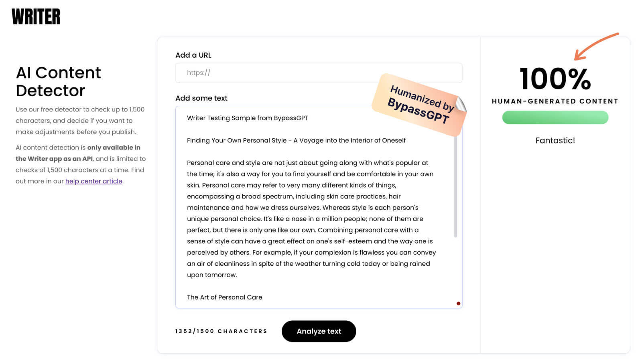Screen dimensions: 642x364
Task: Click the red dot in the text box corner
Action: [458, 303]
